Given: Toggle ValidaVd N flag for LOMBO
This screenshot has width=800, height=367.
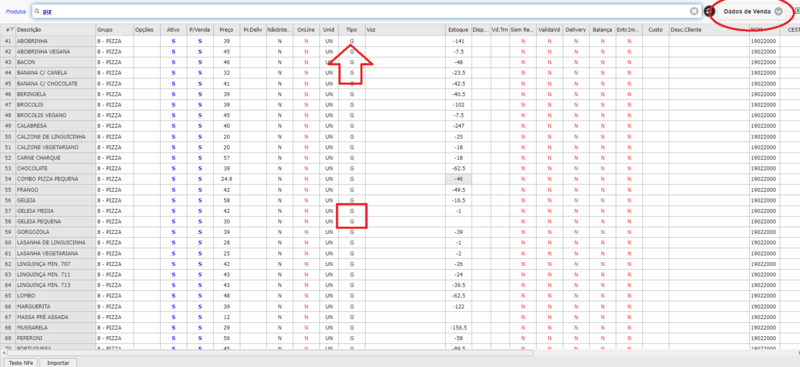Looking at the screenshot, I should point(549,296).
